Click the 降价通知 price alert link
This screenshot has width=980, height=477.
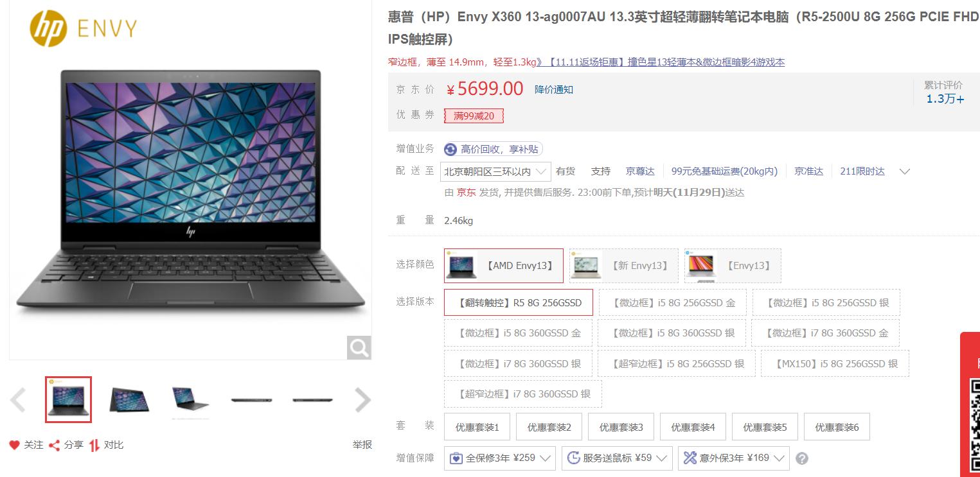[x=554, y=90]
